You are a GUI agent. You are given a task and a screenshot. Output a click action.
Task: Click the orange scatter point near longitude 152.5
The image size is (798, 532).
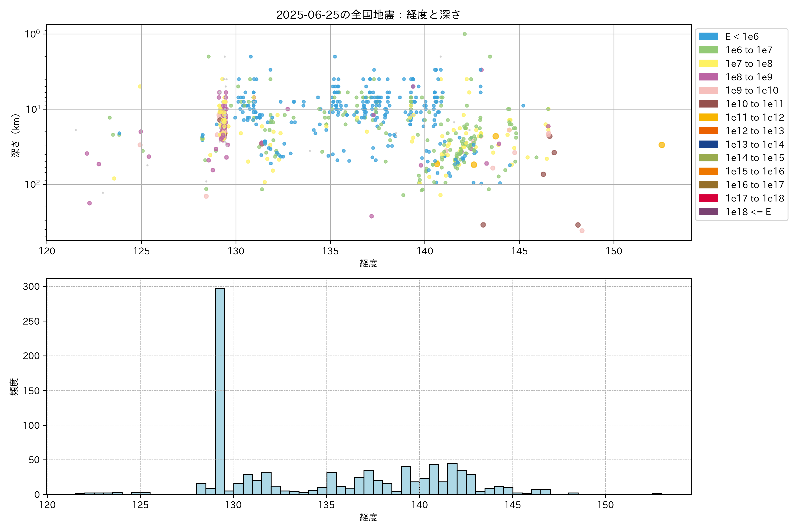click(x=662, y=145)
